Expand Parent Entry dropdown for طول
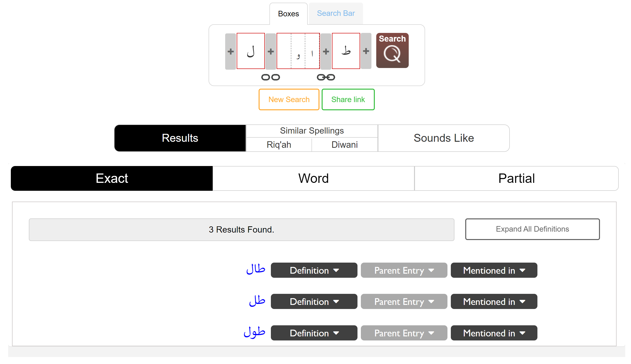 [x=403, y=333]
